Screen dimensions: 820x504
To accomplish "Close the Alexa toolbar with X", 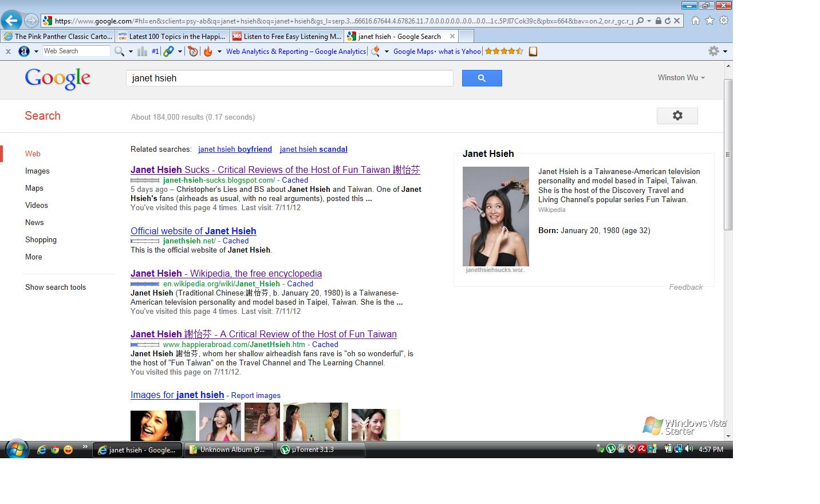I will coord(8,52).
